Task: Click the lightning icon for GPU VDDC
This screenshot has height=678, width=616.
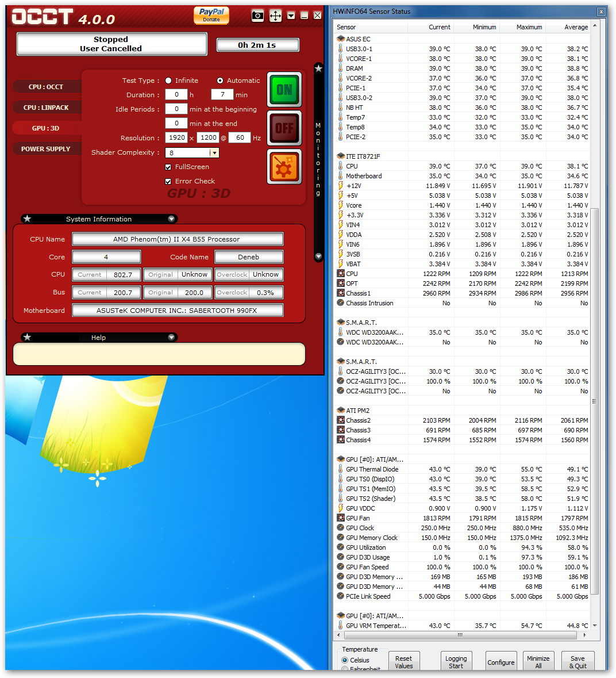Action: click(340, 508)
